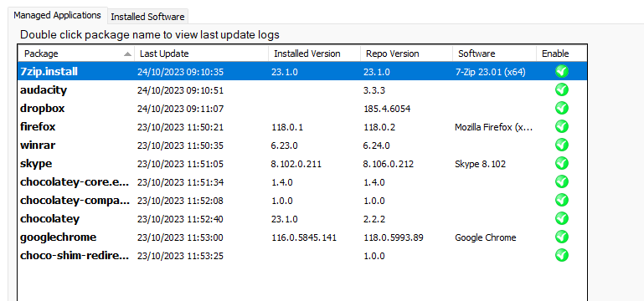644x301 pixels.
Task: Switch to Managed Applications tab
Action: pyautogui.click(x=58, y=16)
